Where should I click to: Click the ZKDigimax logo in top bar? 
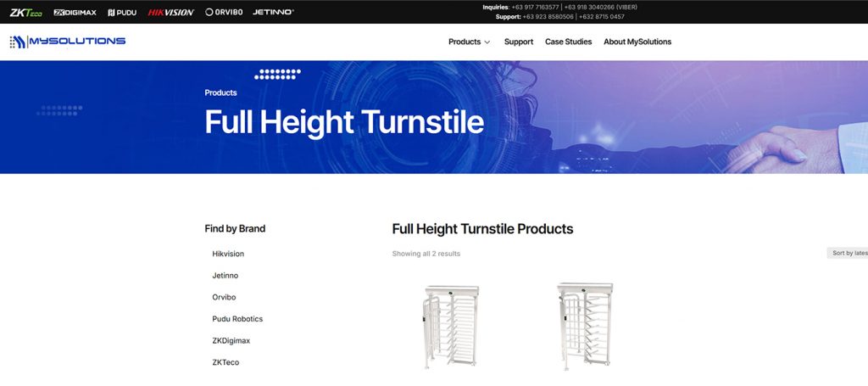[x=75, y=12]
